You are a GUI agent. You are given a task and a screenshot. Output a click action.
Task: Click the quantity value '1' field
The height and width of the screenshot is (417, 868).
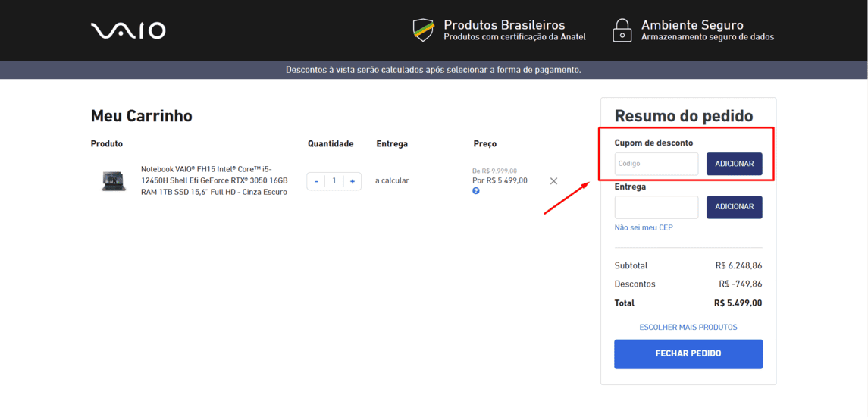(x=334, y=181)
